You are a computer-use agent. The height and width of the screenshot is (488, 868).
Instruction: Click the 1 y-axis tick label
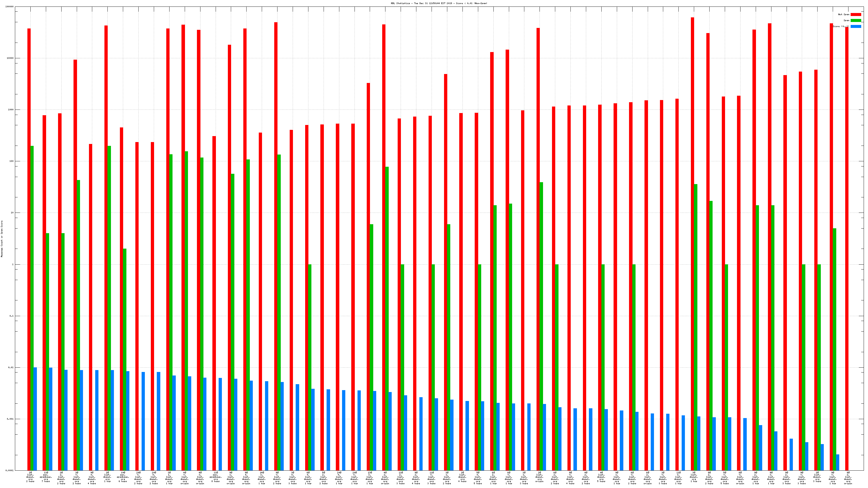13,264
